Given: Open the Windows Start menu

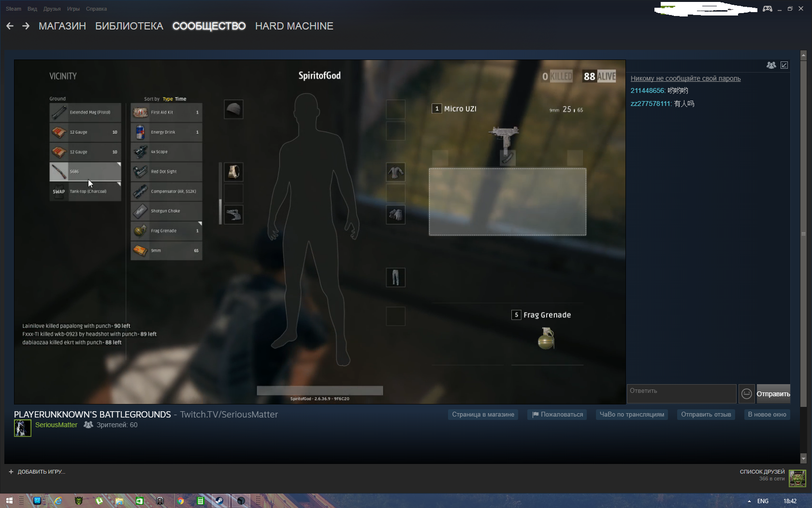Looking at the screenshot, I should [9, 501].
